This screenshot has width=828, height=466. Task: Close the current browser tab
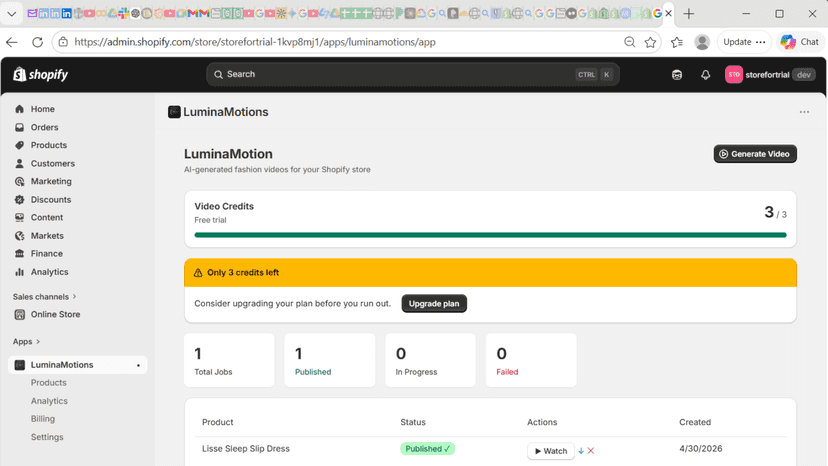(x=669, y=14)
